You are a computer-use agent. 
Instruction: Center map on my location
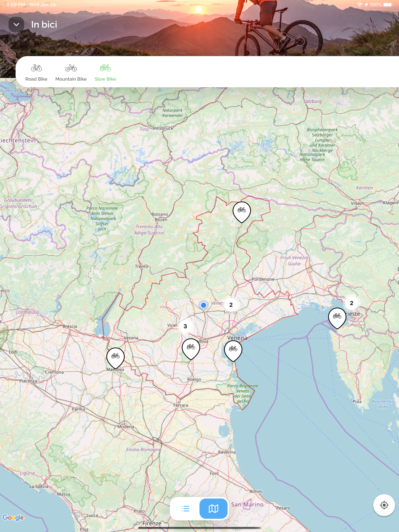click(x=384, y=505)
